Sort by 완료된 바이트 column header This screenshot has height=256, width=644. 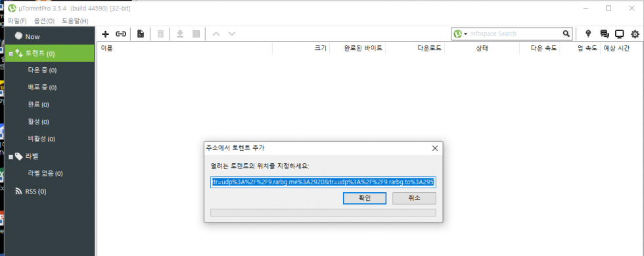357,48
